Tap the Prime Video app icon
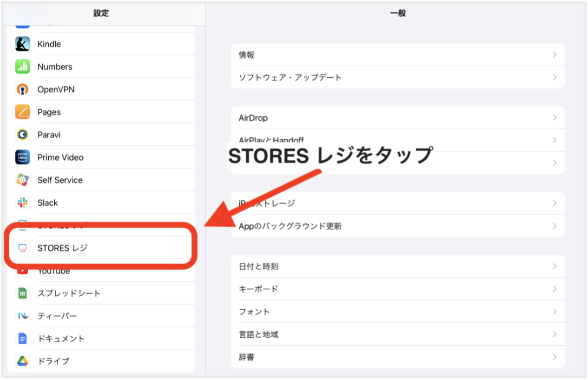Viewport: 588px width, 380px height. (x=22, y=157)
